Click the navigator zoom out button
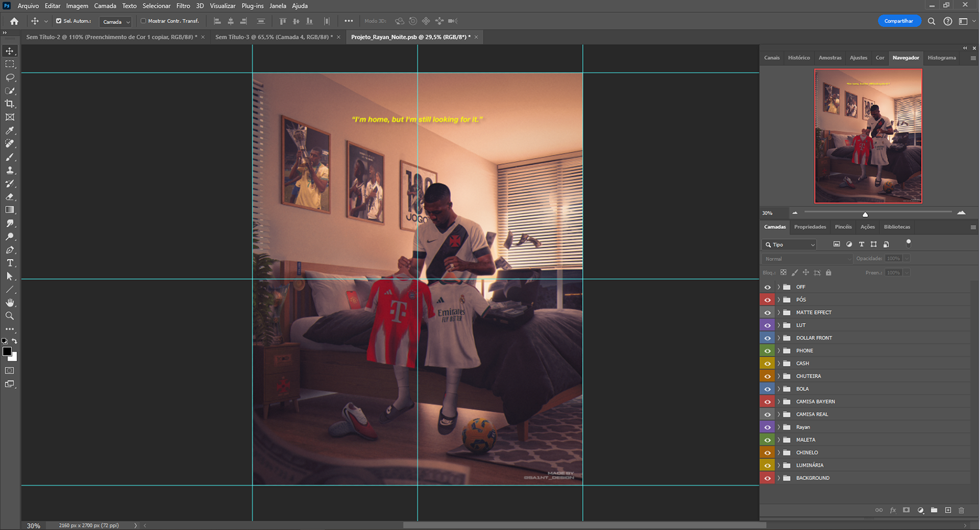The image size is (980, 530). [795, 212]
